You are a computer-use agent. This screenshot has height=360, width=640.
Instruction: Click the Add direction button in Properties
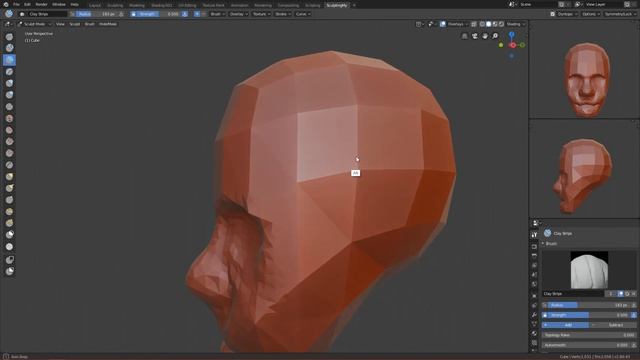pyautogui.click(x=565, y=325)
